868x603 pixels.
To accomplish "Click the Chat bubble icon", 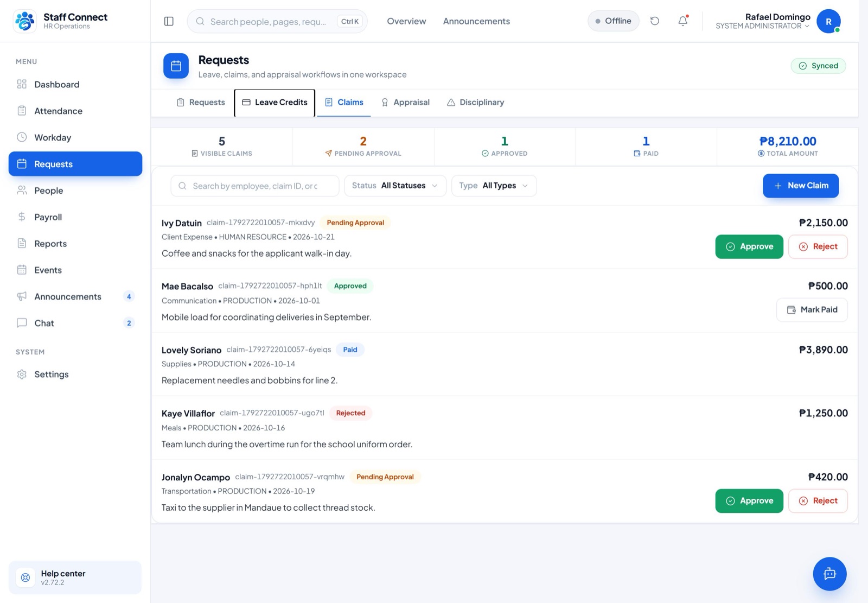I will 22,323.
